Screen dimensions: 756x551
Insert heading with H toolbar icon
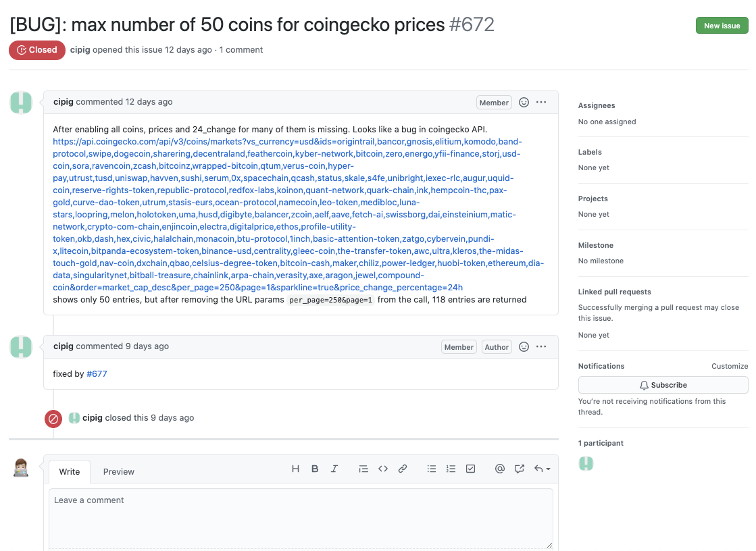(x=295, y=469)
